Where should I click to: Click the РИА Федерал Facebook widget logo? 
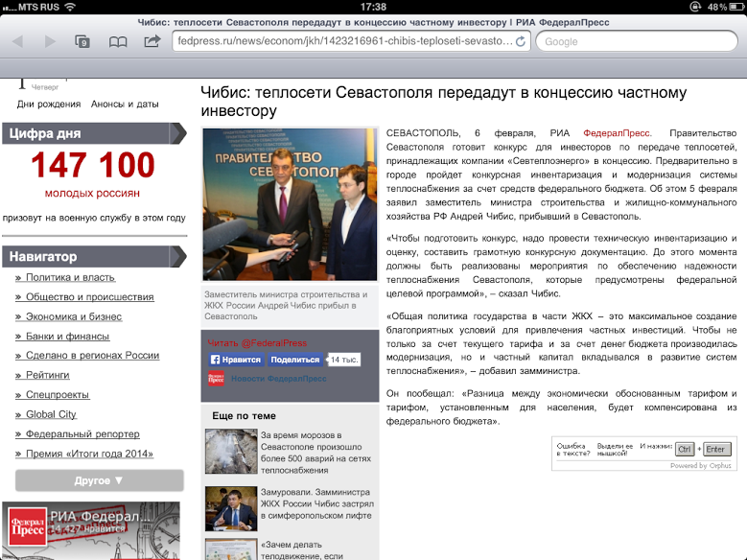tap(28, 526)
